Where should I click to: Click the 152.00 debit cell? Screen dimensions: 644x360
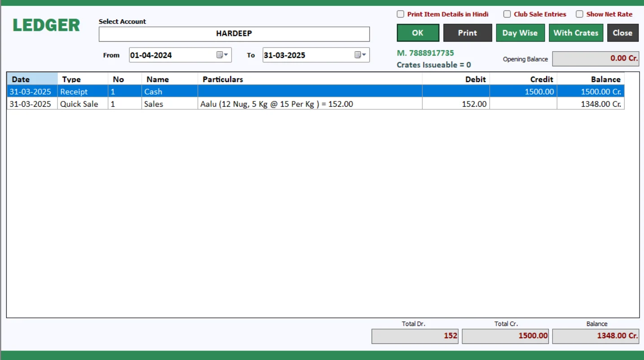[456, 104]
